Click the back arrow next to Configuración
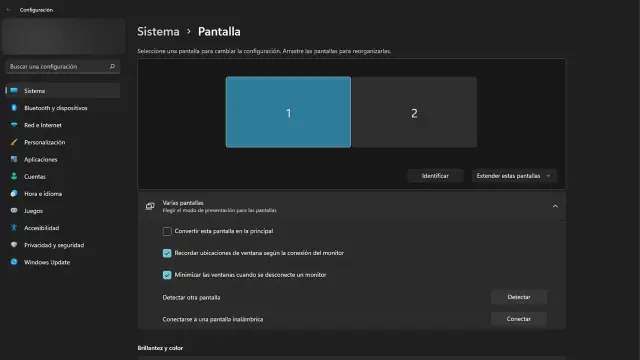This screenshot has width=640, height=360. 9,10
